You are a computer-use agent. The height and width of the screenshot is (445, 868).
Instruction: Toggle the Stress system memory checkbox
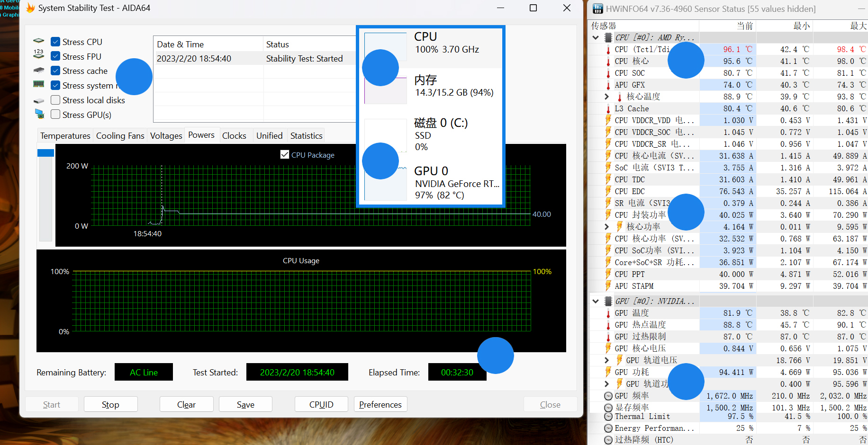[x=55, y=85]
